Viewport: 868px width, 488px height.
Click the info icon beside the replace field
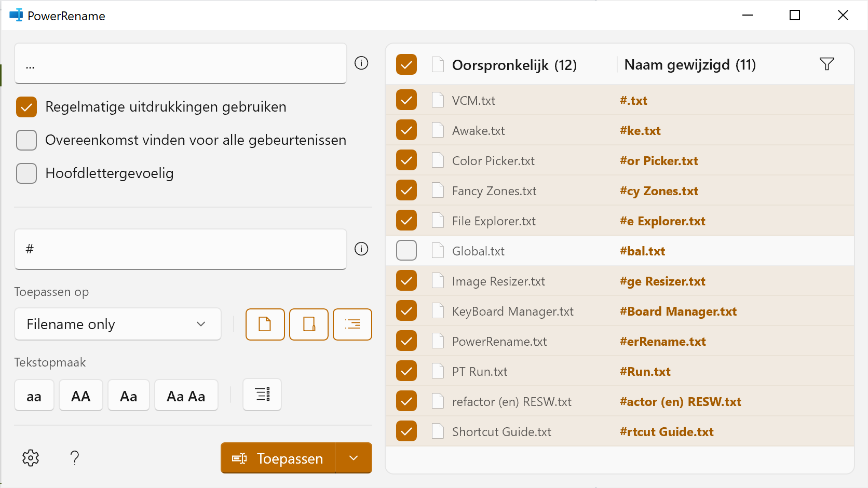coord(361,249)
